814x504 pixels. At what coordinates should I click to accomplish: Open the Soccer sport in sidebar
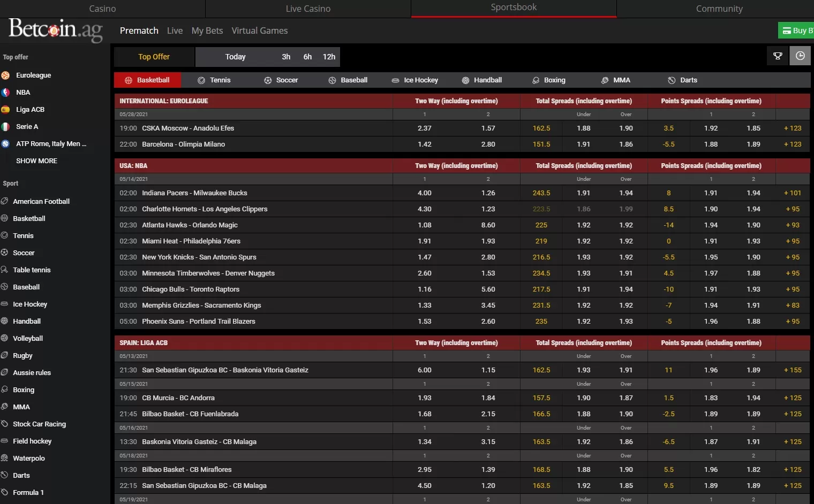click(24, 253)
